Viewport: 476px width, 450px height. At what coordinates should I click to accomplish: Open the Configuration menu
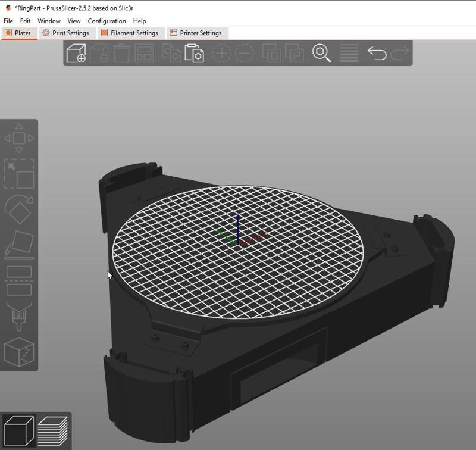[x=107, y=21]
